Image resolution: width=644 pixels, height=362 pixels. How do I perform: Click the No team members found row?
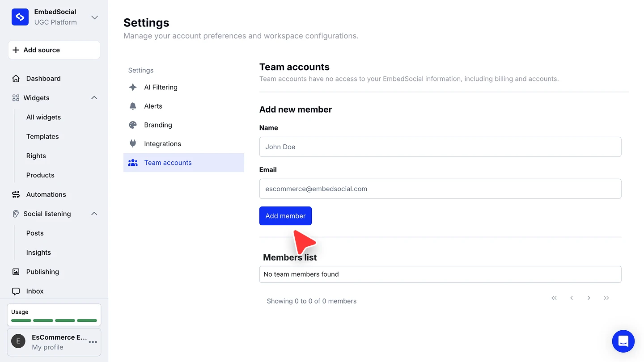click(440, 274)
